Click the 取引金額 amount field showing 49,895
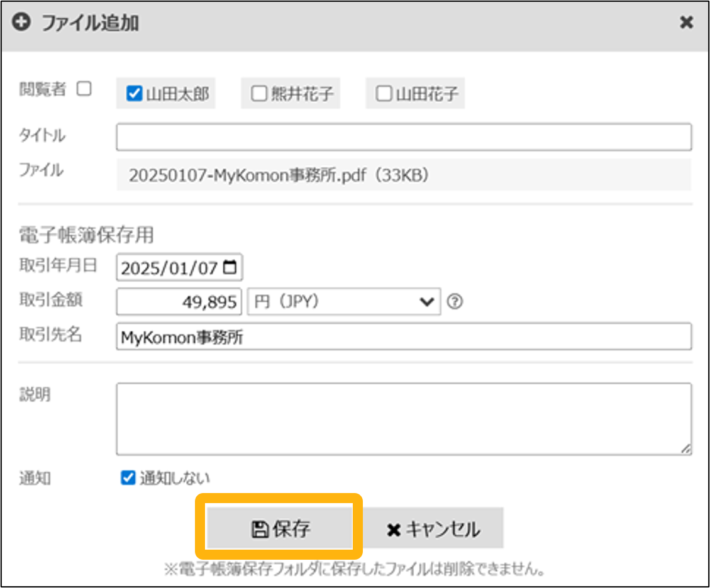 tap(179, 302)
